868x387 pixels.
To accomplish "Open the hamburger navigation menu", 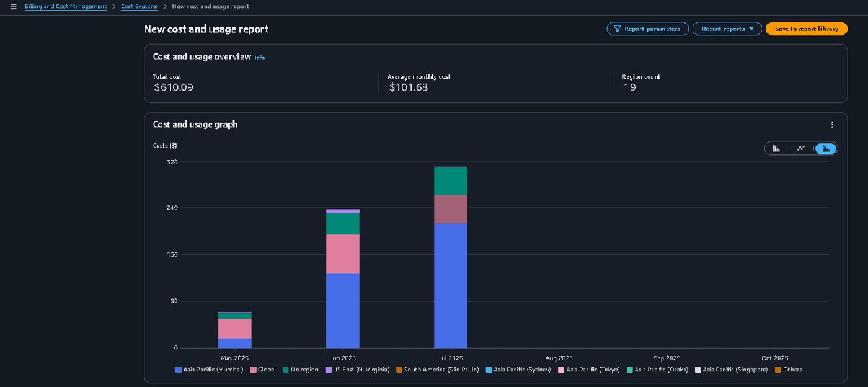I will 14,7.
